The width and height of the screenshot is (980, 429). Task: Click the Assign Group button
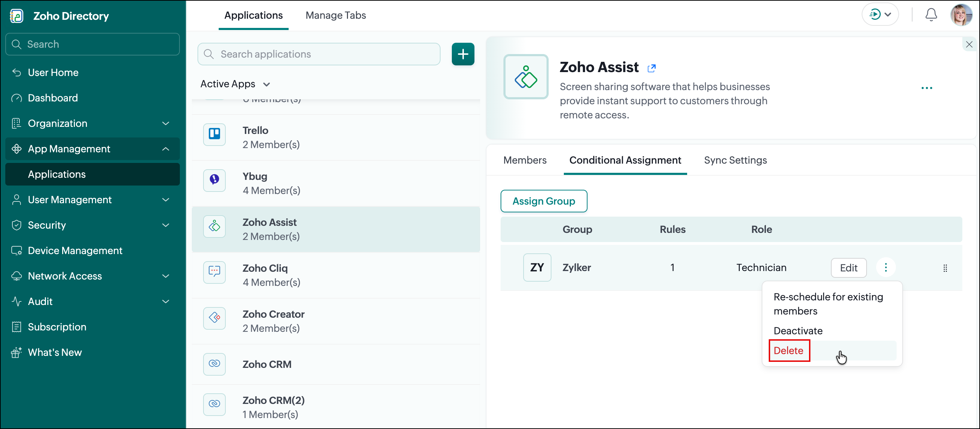tap(544, 201)
